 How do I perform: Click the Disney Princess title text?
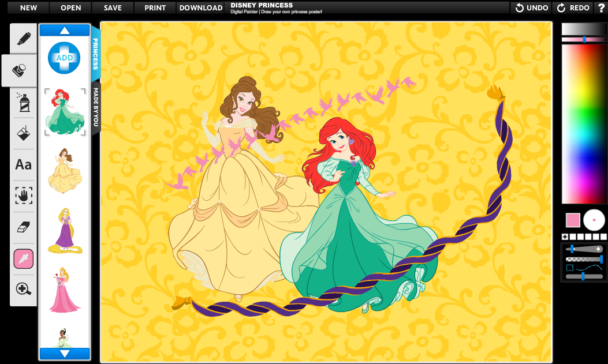coord(262,5)
